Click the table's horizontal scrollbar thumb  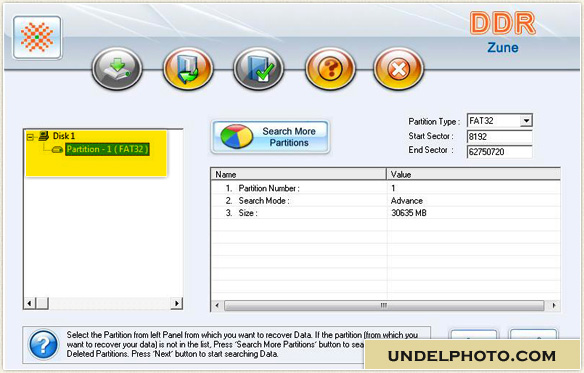384,306
